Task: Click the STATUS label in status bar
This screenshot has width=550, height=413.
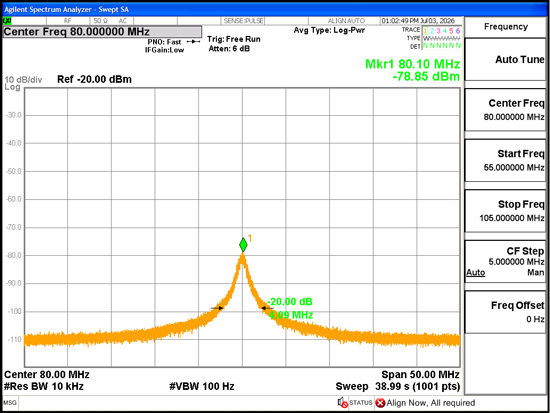Action: click(361, 402)
